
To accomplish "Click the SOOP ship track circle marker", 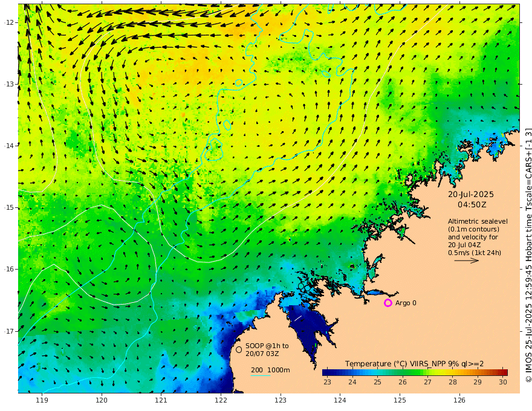I will tap(239, 349).
